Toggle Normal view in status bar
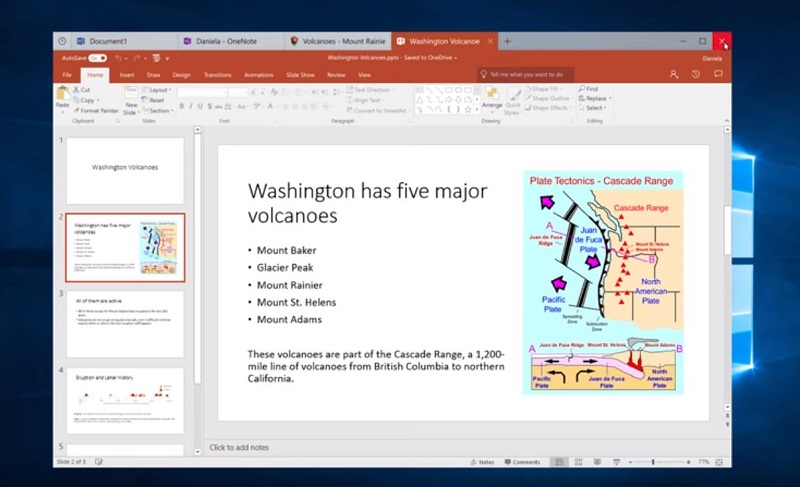 click(559, 462)
